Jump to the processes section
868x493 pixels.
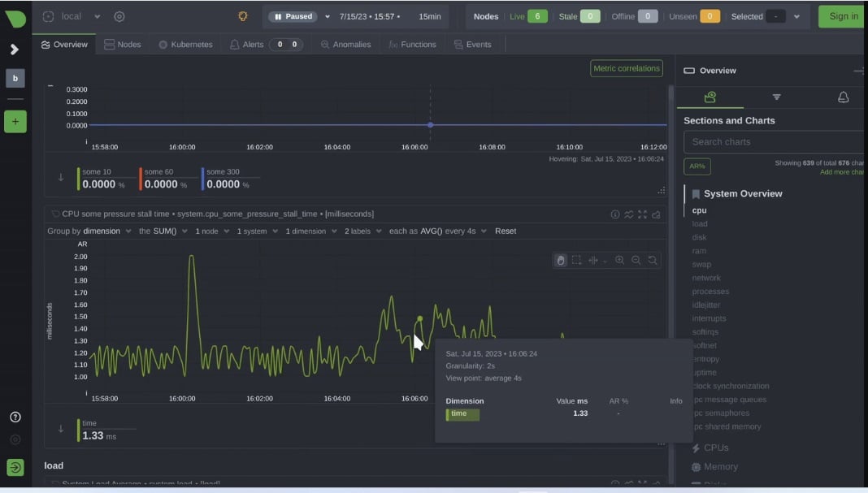click(x=710, y=292)
